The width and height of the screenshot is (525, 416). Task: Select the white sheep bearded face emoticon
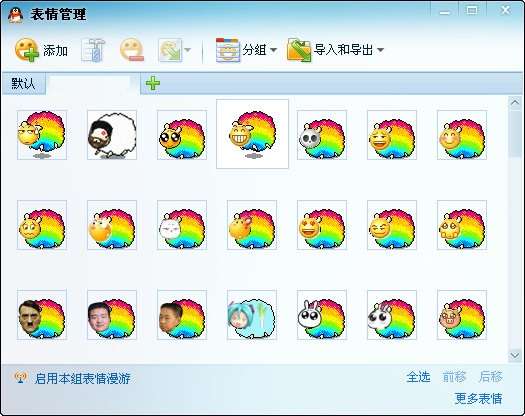click(112, 135)
